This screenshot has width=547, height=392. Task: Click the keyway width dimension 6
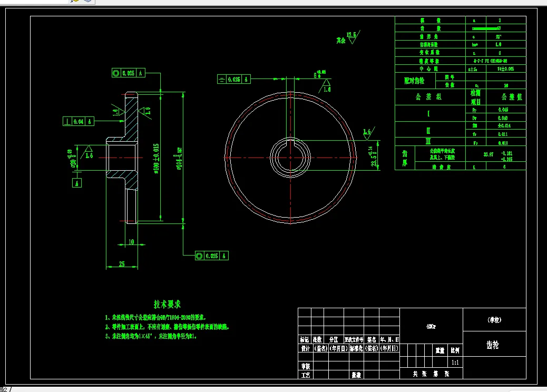click(319, 74)
